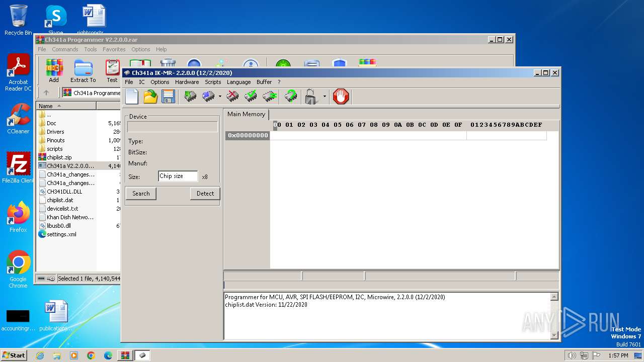644x362 pixels.
Task: Open the Recycle Bin desktop icon
Action: coord(18,20)
